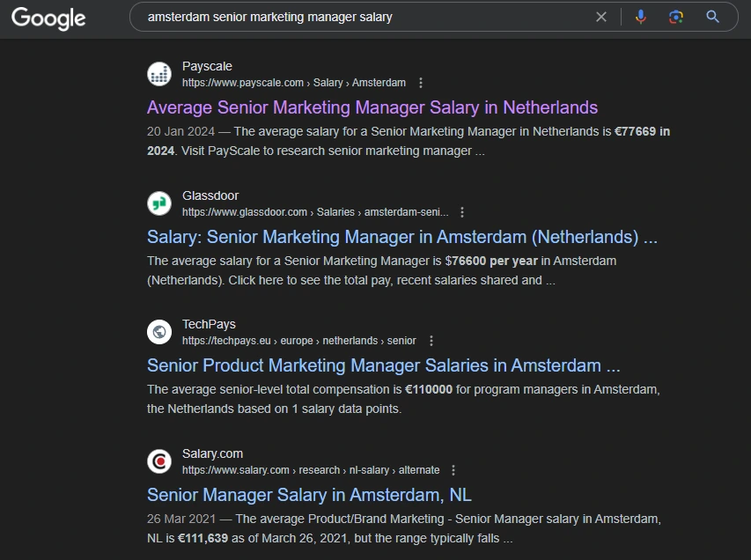Click the 26 Mar 2021 date
The width and height of the screenshot is (751, 560).
181,519
